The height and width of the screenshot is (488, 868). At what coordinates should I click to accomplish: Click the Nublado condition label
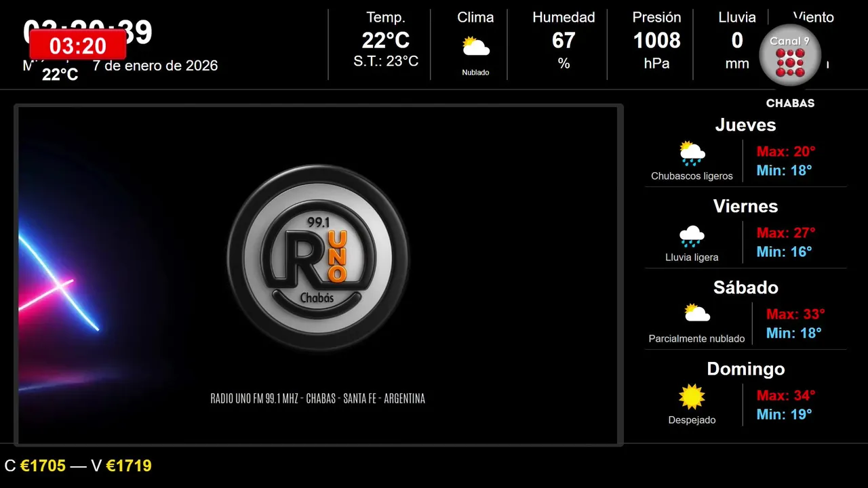tap(475, 73)
